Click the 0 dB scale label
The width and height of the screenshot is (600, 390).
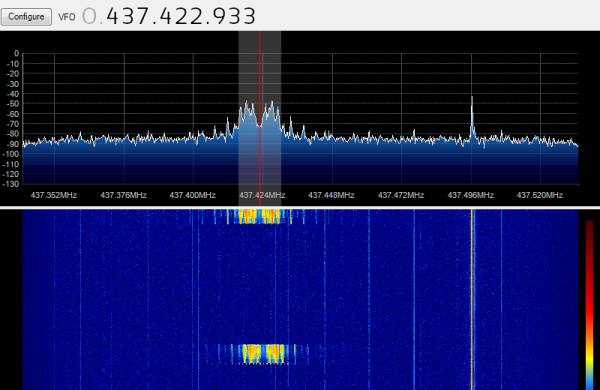pos(16,54)
